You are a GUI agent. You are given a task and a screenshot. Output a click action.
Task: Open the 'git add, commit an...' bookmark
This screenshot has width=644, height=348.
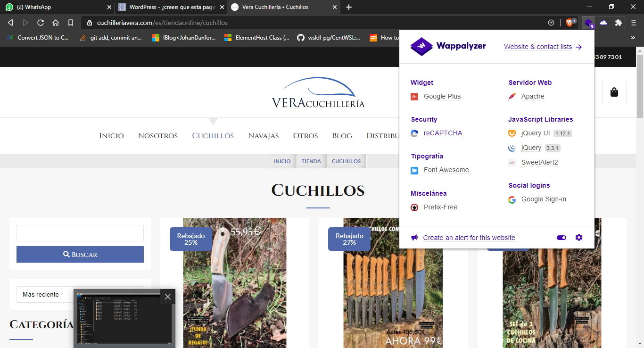[111, 38]
